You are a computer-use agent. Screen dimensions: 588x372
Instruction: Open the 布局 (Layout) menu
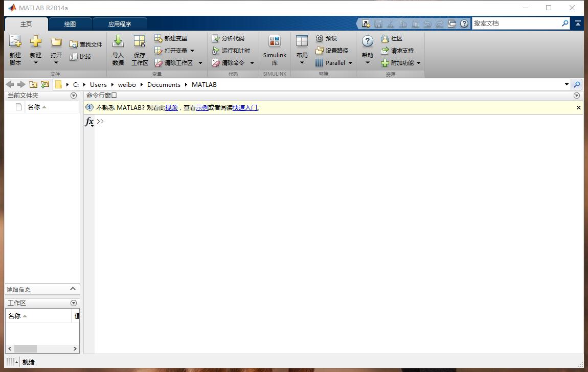[302, 50]
